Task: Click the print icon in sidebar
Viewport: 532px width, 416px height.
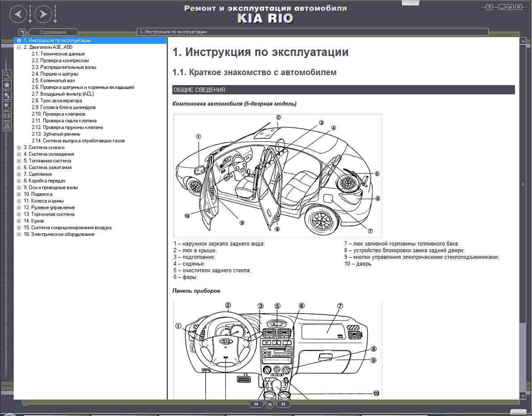Action: pyautogui.click(x=7, y=126)
